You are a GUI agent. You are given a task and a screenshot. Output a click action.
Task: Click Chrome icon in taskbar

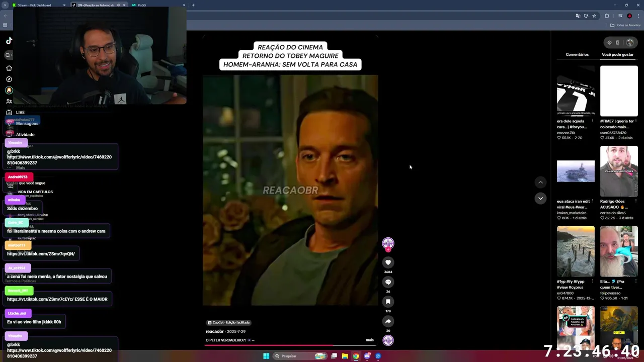[356, 356]
